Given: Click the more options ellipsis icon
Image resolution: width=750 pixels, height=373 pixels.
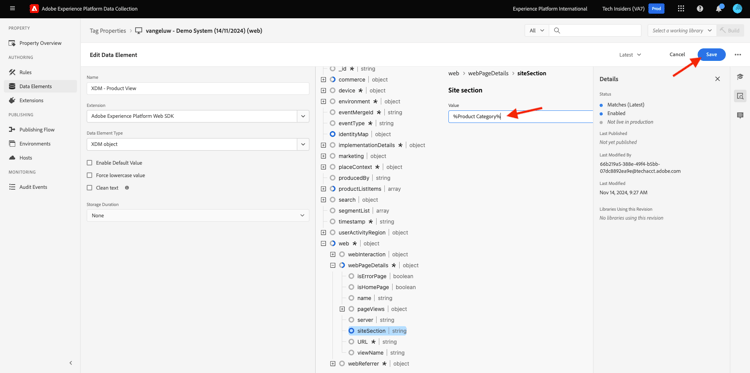Looking at the screenshot, I should (x=738, y=55).
